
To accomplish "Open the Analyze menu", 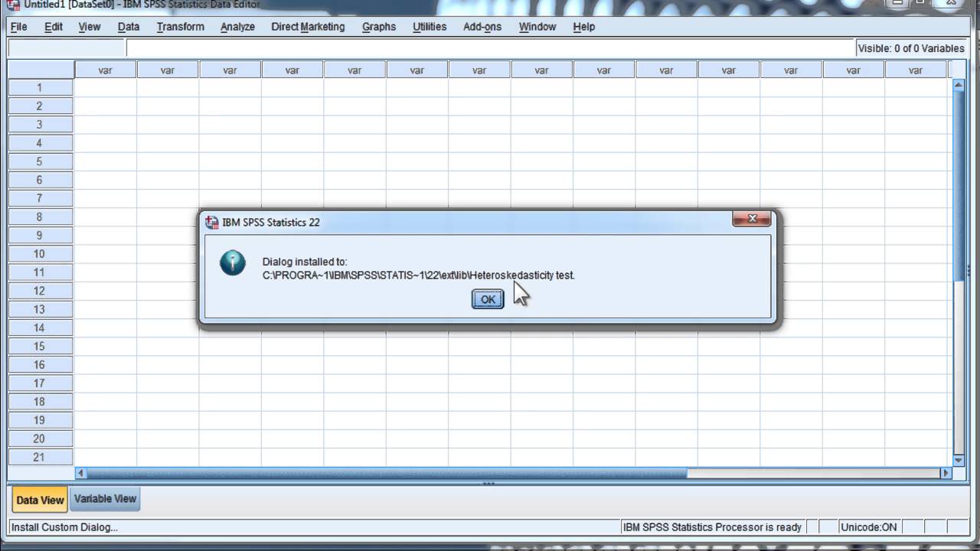I will click(x=237, y=27).
